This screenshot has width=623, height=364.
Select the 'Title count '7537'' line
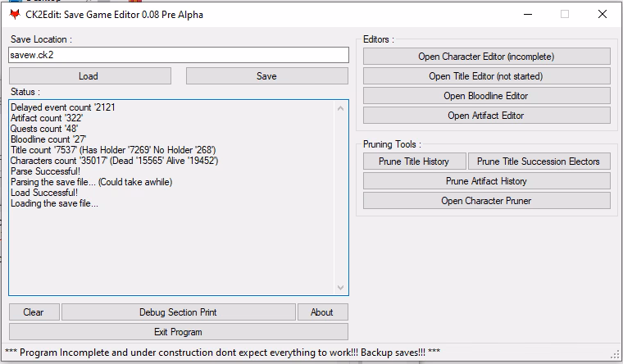113,150
